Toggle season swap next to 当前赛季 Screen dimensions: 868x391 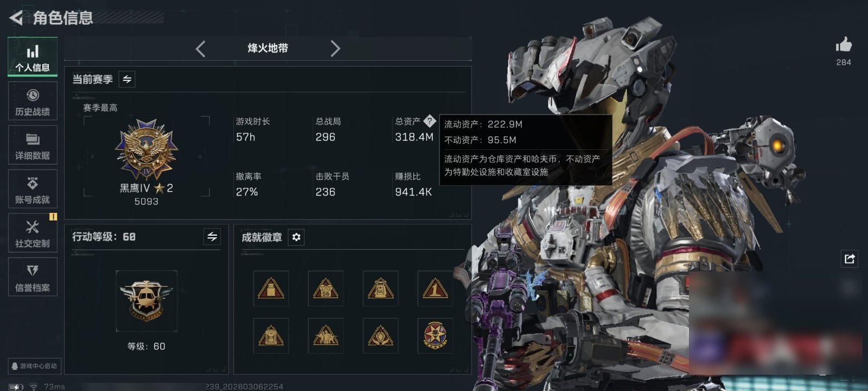pos(127,79)
